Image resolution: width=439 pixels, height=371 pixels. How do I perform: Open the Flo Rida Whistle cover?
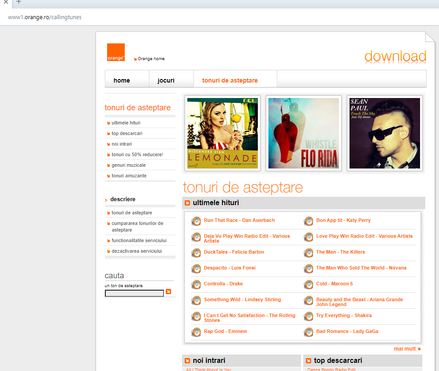click(x=303, y=133)
